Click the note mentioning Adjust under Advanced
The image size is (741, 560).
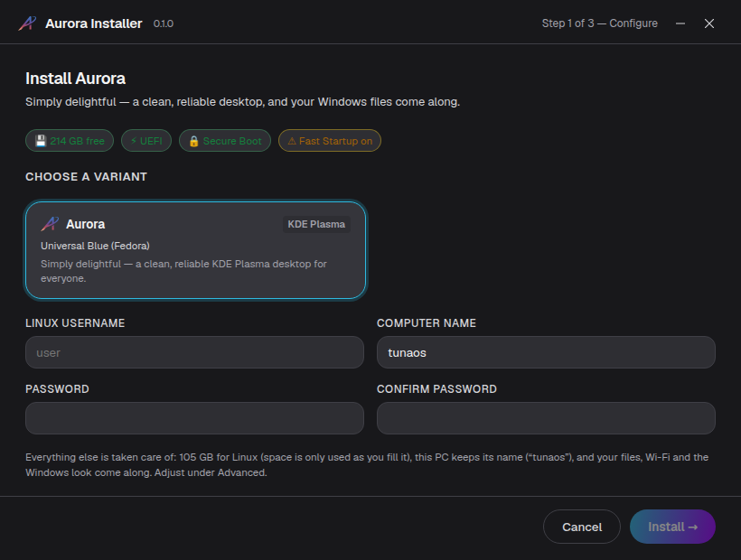[367, 464]
